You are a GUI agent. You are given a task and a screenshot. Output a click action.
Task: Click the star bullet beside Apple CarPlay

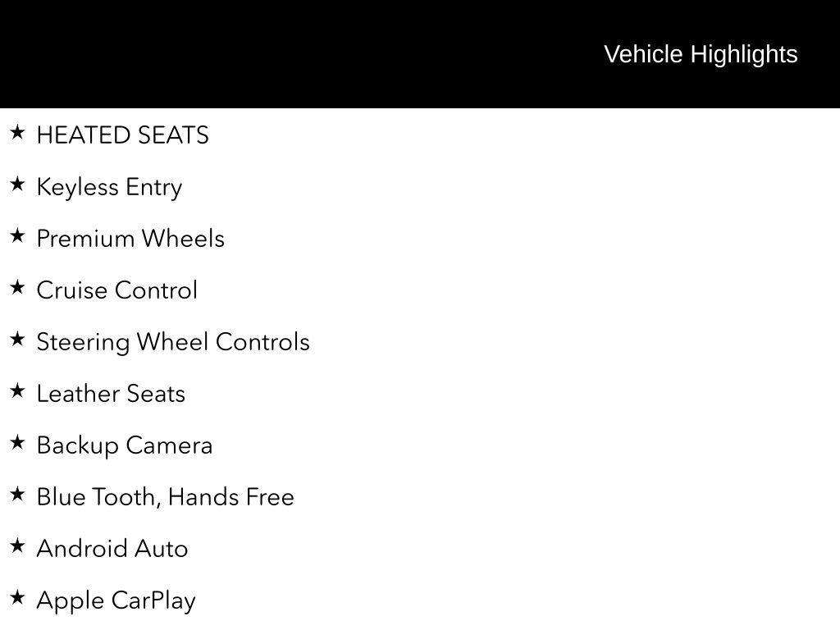click(x=17, y=598)
